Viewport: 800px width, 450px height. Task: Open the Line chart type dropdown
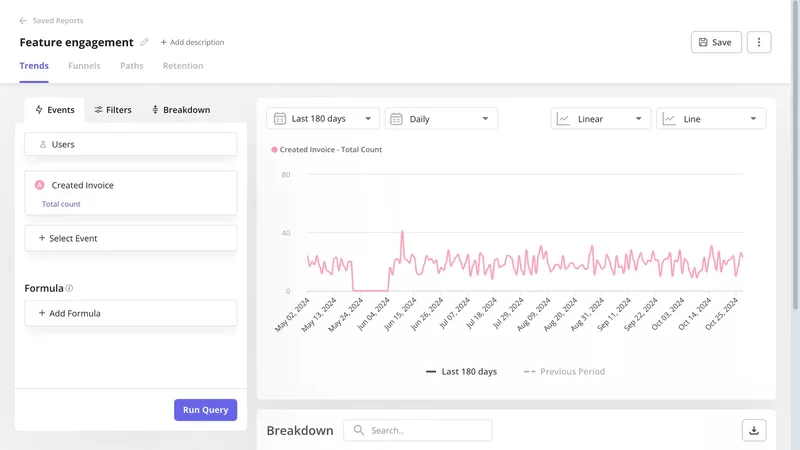(x=711, y=119)
